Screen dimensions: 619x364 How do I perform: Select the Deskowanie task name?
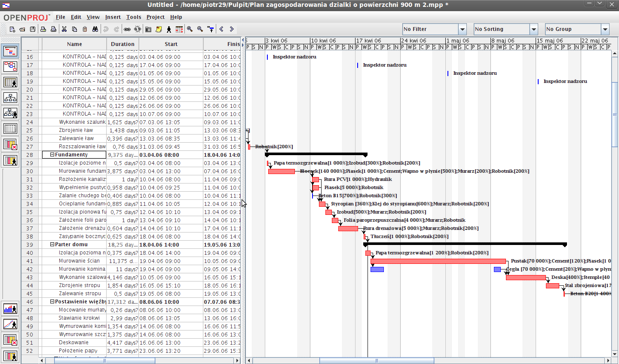pos(74,343)
